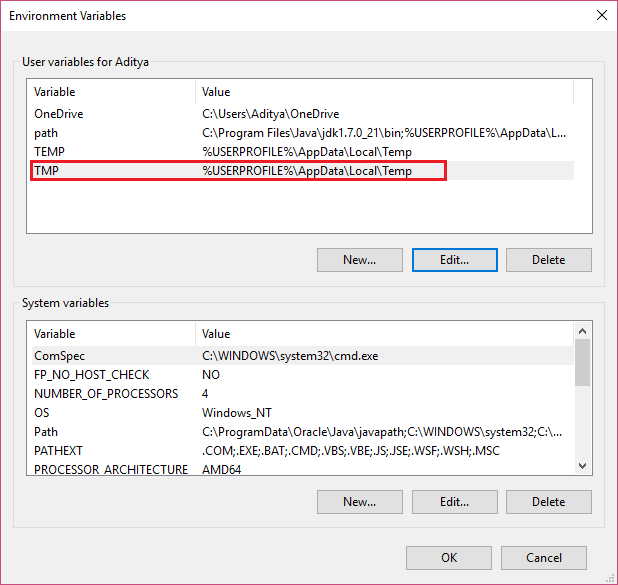Click Delete under user variables
618x585 pixels.
pyautogui.click(x=549, y=260)
